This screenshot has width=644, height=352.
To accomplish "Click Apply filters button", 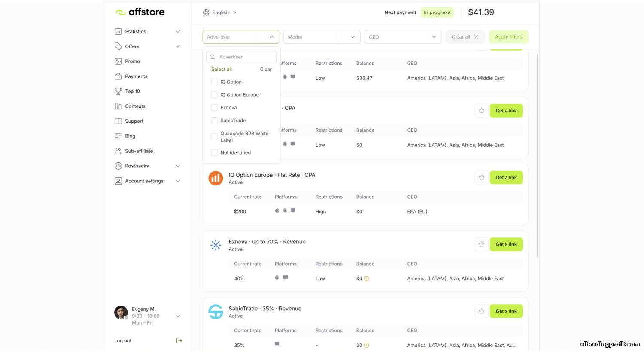I will [x=509, y=37].
